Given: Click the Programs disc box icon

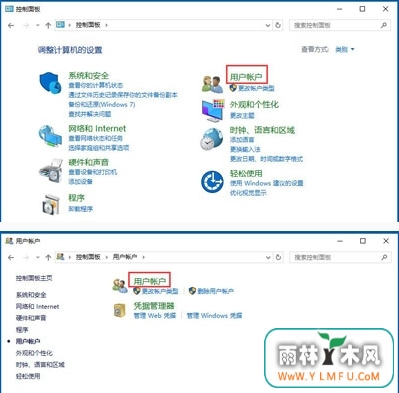Looking at the screenshot, I should [x=51, y=204].
